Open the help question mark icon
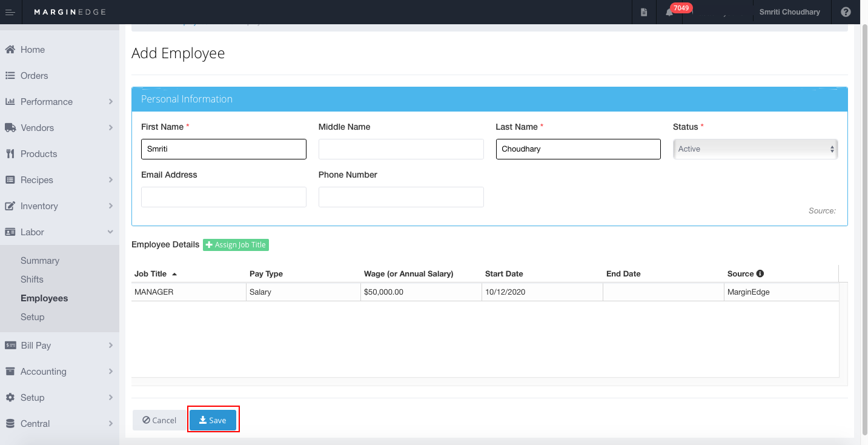 pyautogui.click(x=846, y=12)
